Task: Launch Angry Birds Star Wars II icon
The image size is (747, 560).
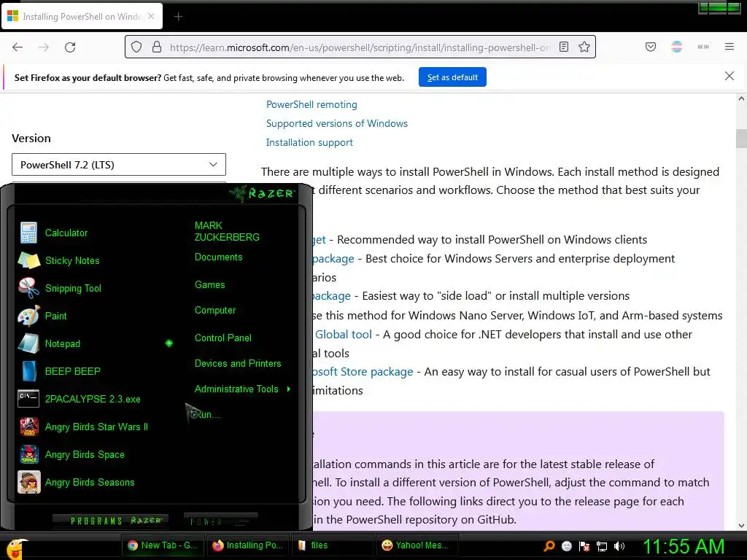Action: point(28,427)
